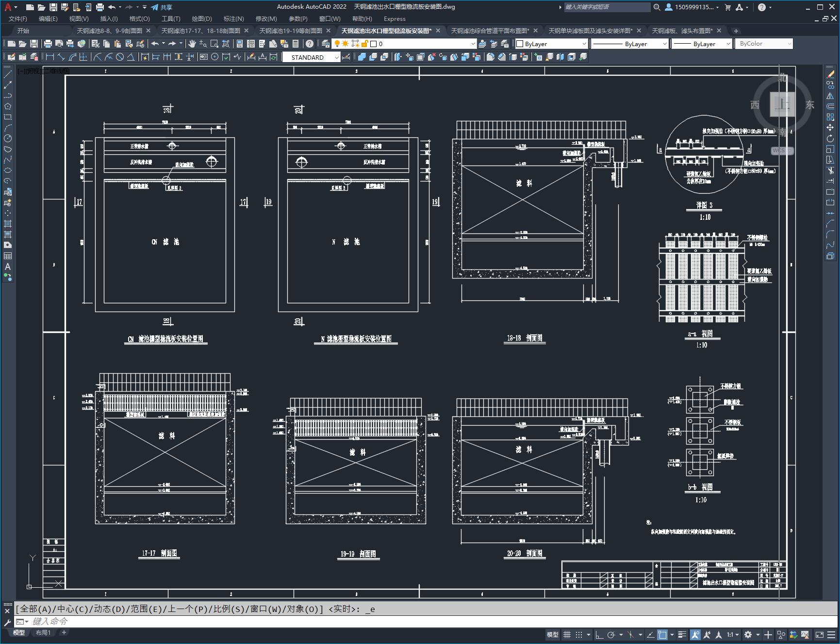
Task: Toggle ortho mode in status bar
Action: 599,634
